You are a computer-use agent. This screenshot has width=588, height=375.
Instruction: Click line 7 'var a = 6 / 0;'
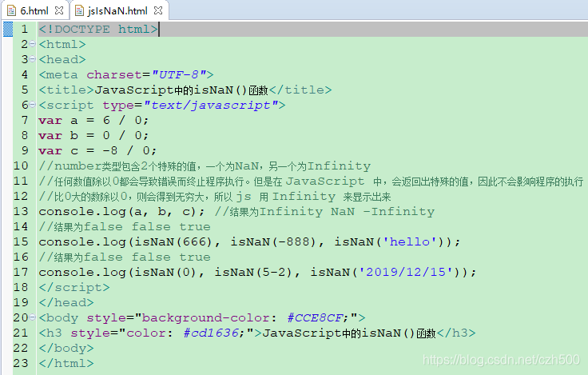93,120
